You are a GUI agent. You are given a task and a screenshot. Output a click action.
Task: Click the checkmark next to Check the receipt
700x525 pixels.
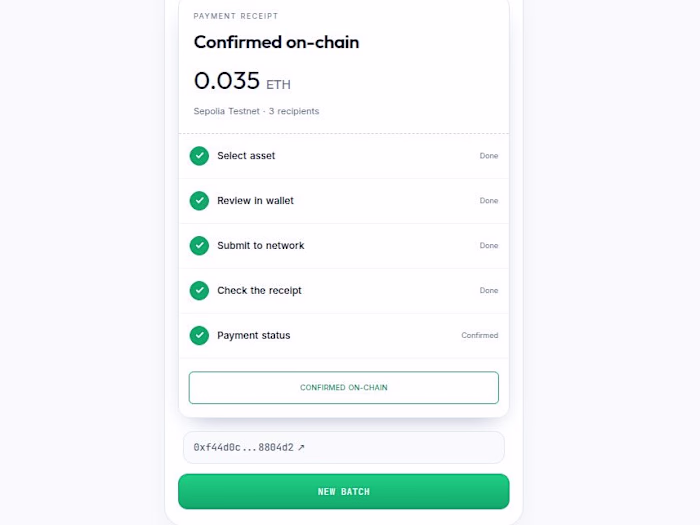pos(199,291)
